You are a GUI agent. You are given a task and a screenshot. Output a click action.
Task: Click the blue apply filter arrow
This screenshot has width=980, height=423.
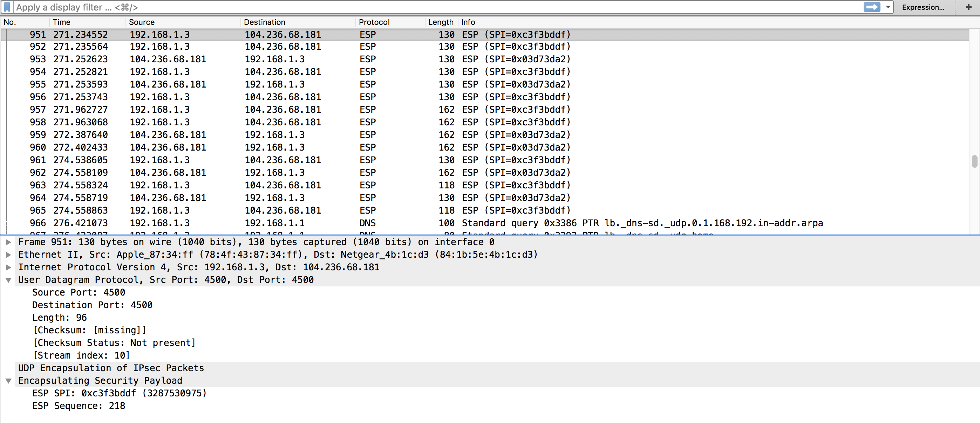[x=871, y=7]
